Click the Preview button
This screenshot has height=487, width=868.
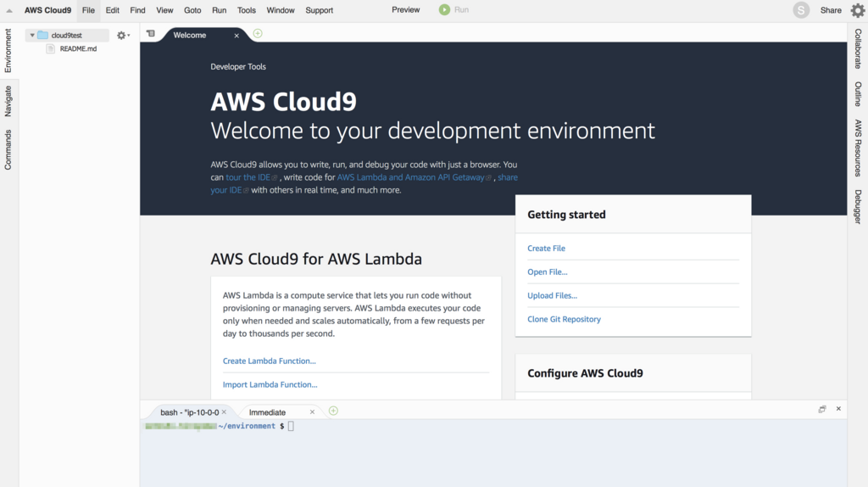click(x=406, y=10)
